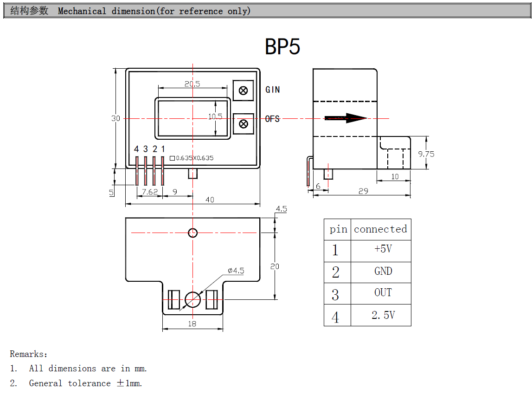Click the 7.62 pin spacing dimension
This screenshot has width=532, height=395.
(x=149, y=192)
